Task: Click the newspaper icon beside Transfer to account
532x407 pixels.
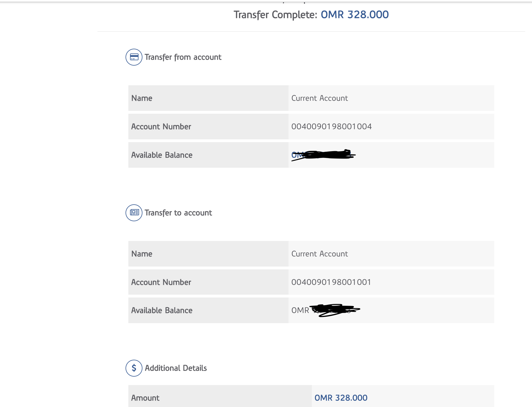Action: tap(134, 213)
